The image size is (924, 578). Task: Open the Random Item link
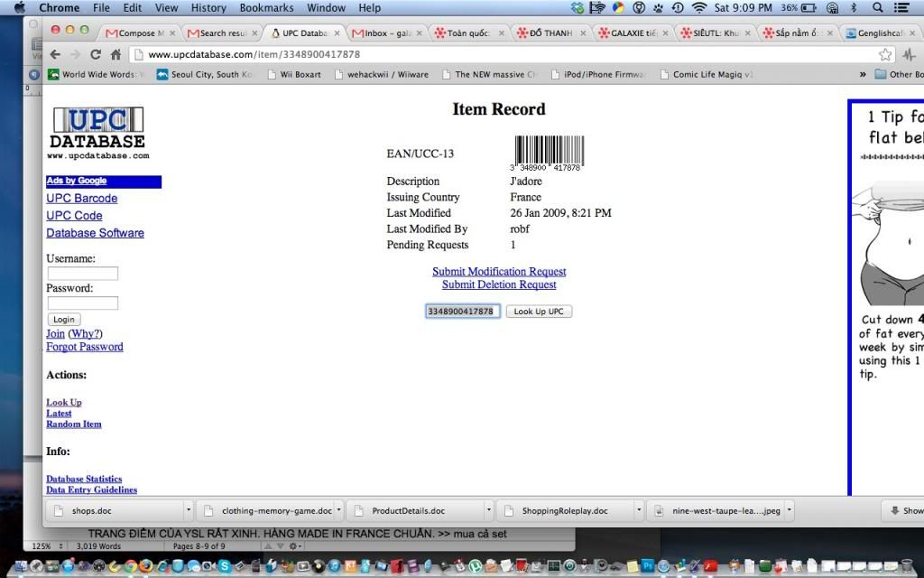[74, 424]
